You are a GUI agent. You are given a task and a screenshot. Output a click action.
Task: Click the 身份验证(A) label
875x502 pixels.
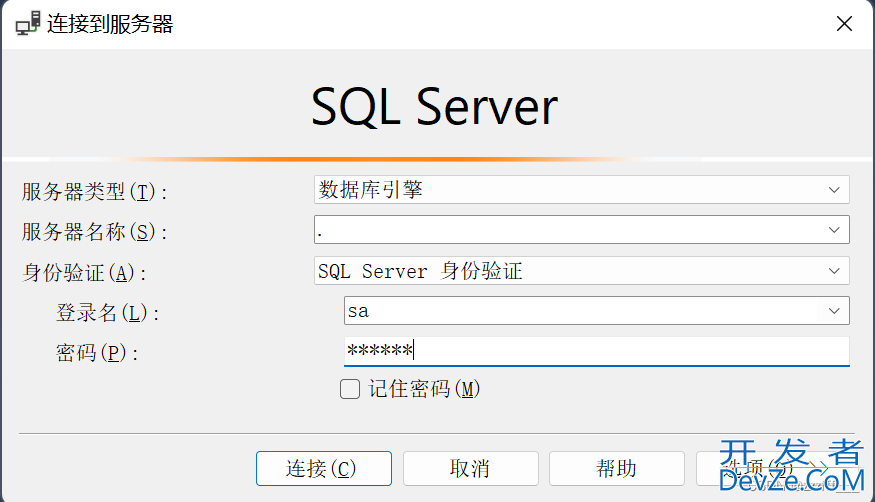(84, 273)
